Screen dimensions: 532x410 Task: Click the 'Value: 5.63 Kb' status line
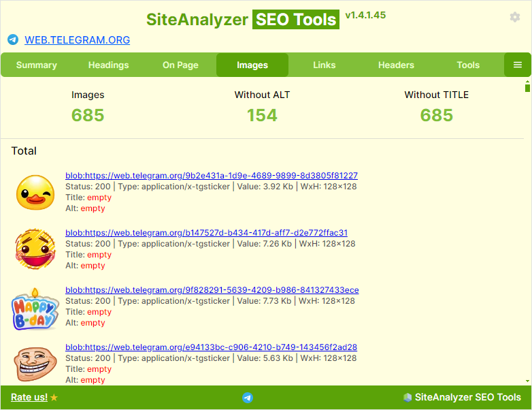211,358
